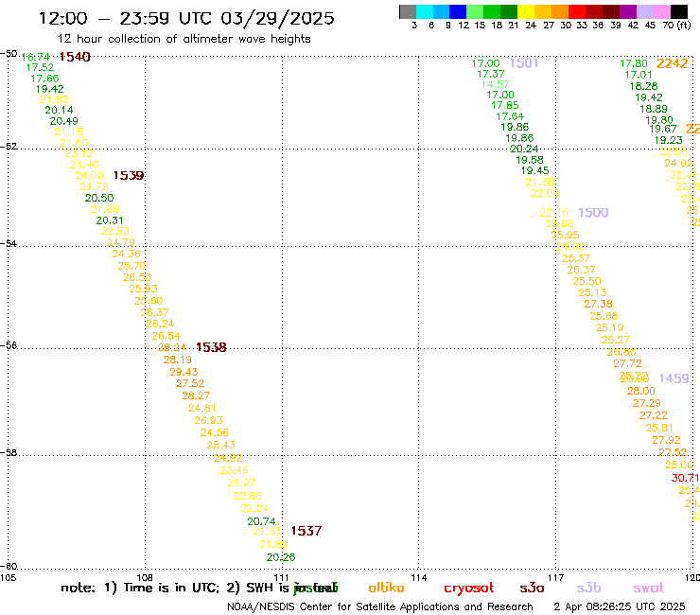Click the gray swatch in the color legend

pyautogui.click(x=408, y=11)
